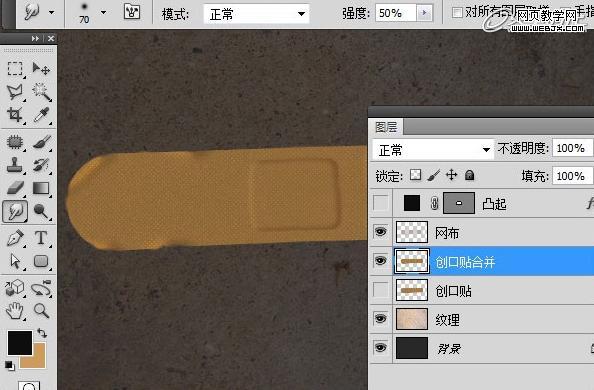The image size is (594, 390).
Task: Open brush size 70 picker dropdown
Action: click(x=103, y=12)
